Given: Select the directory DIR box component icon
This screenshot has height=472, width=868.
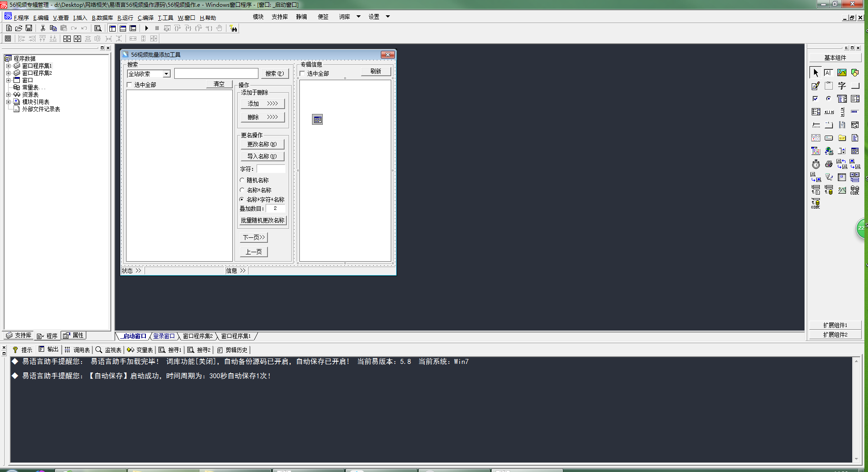Looking at the screenshot, I should tap(842, 138).
